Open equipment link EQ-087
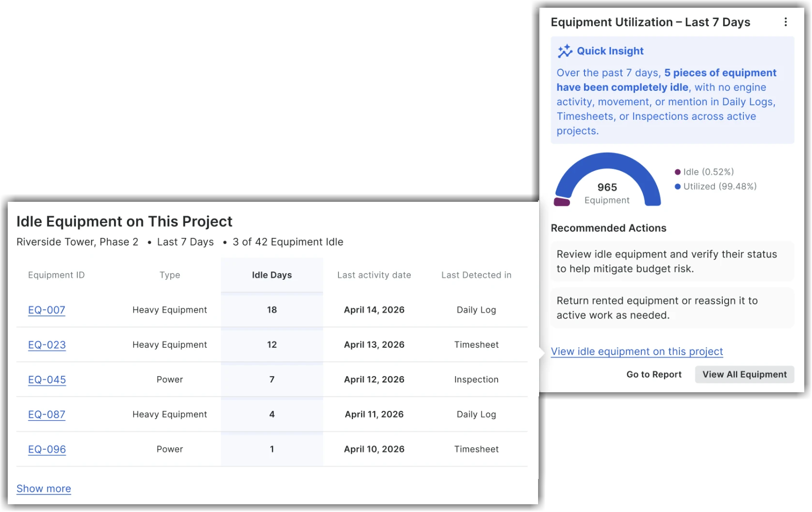This screenshot has height=512, width=812. tap(46, 414)
